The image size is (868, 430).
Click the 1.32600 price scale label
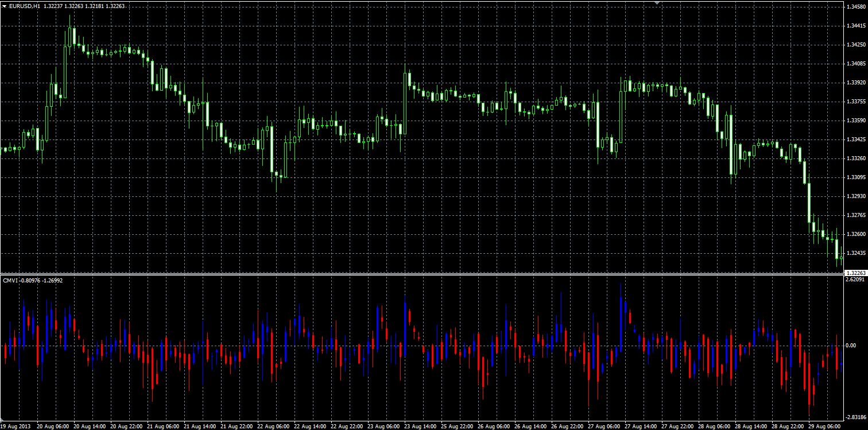(x=855, y=234)
